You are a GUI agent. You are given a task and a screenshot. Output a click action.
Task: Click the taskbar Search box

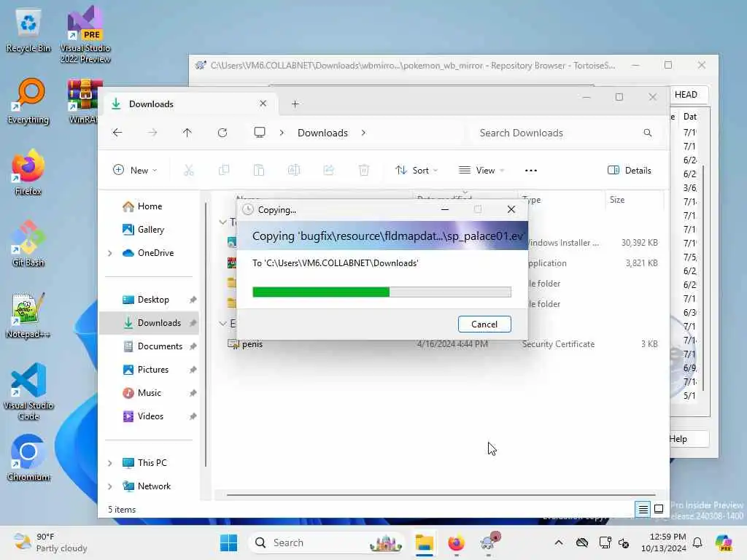pyautogui.click(x=326, y=542)
